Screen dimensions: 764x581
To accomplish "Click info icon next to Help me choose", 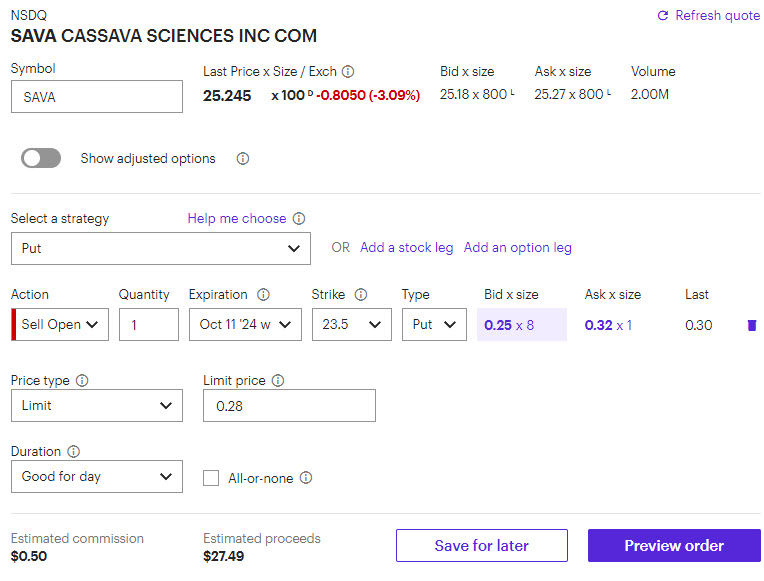I will 299,219.
